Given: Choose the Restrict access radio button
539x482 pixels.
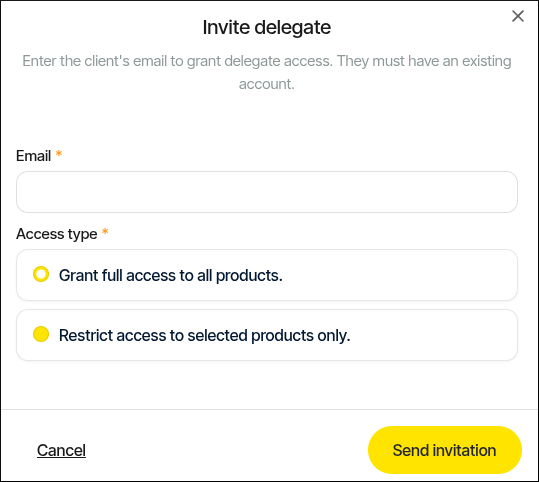Looking at the screenshot, I should (x=41, y=334).
